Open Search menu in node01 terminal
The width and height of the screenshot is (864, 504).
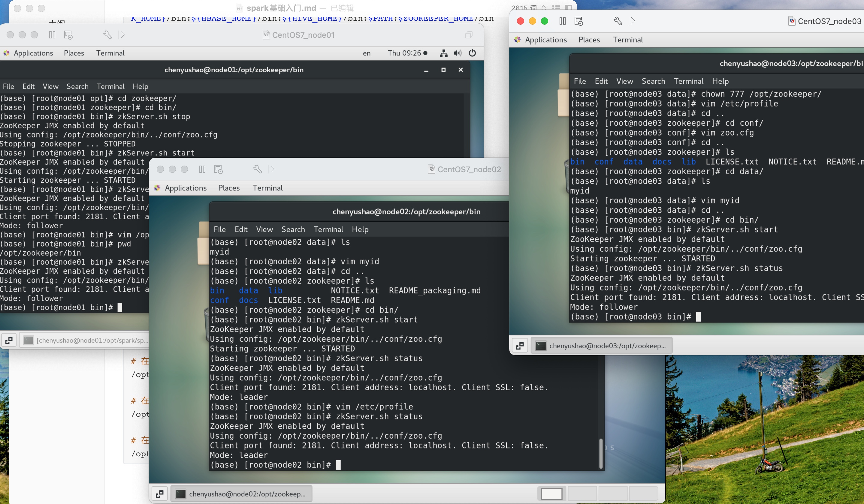click(x=77, y=86)
